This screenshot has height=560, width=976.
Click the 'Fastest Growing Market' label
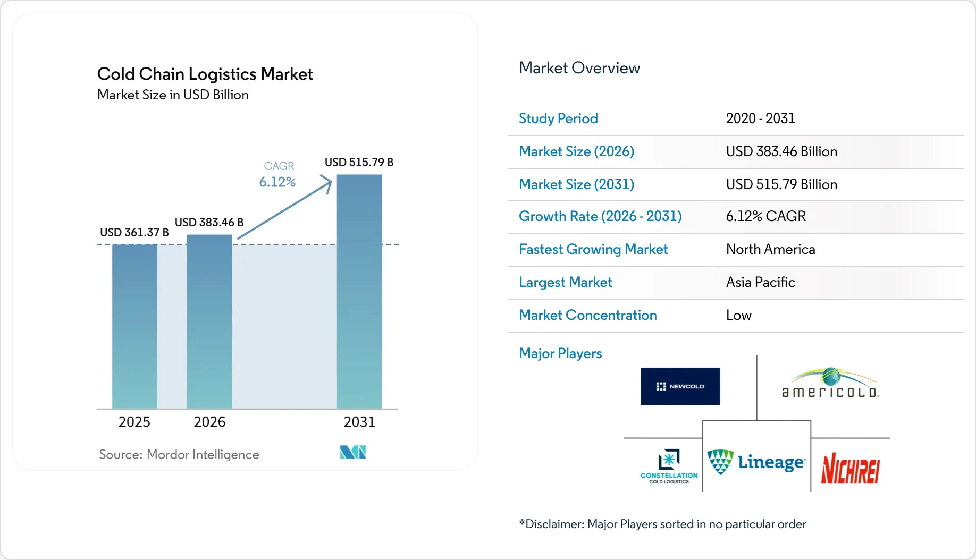click(593, 249)
